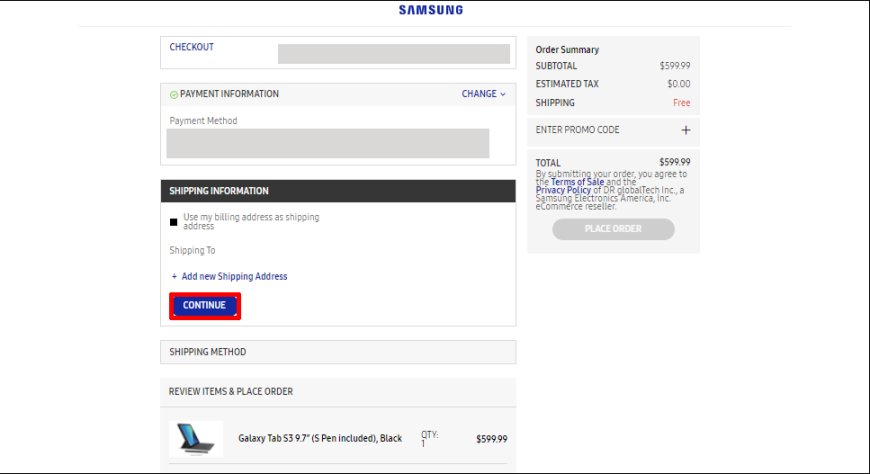Viewport: 870px width, 474px height.
Task: Expand the Change payment information dropdown
Action: pos(483,94)
